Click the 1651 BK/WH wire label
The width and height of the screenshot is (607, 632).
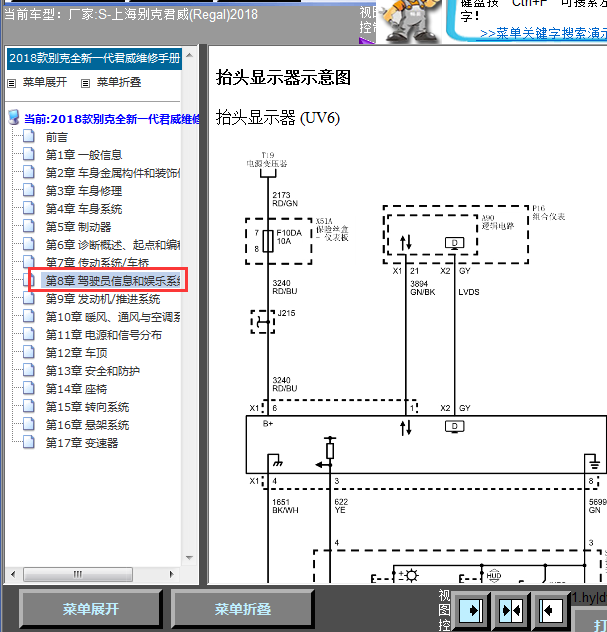[285, 506]
